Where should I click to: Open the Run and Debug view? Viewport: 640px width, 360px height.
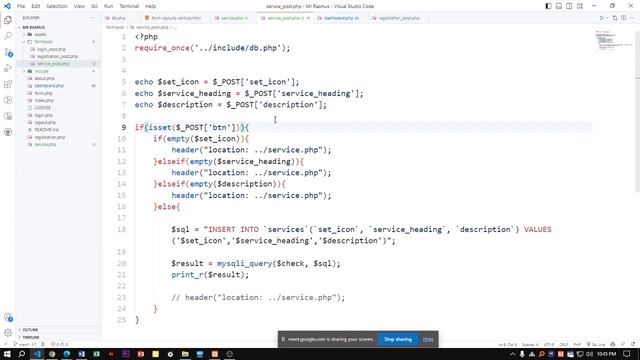coord(8,68)
